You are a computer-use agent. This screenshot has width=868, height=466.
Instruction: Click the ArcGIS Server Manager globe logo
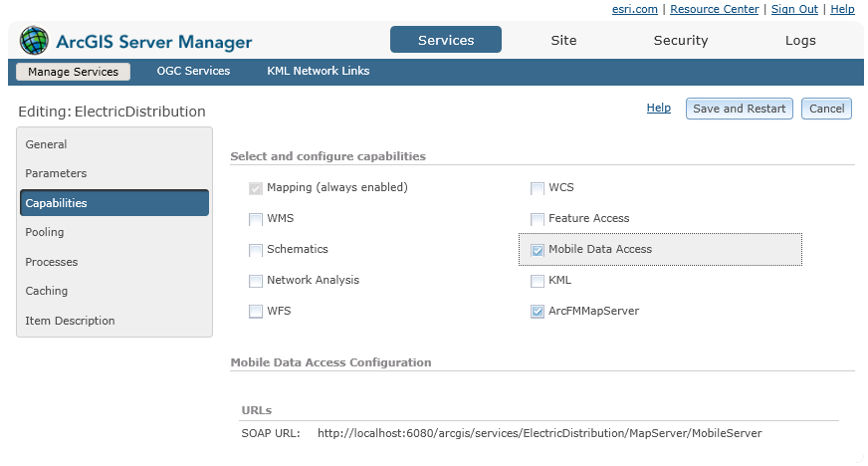(34, 41)
